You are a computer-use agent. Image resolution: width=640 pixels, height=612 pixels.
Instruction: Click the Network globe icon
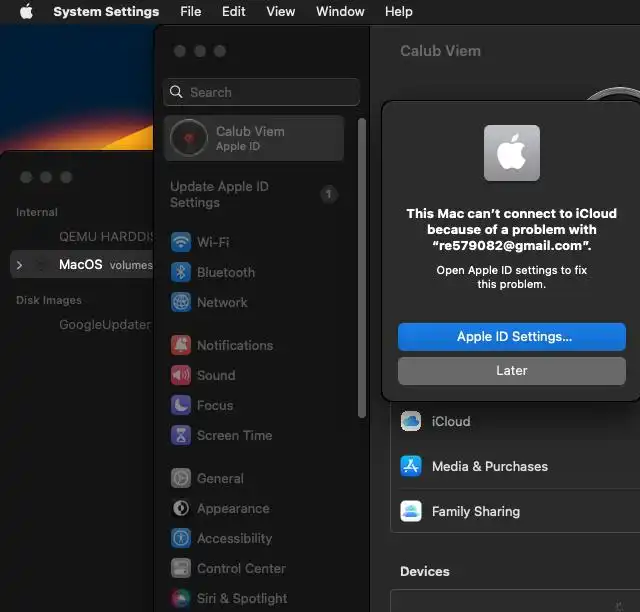(181, 303)
